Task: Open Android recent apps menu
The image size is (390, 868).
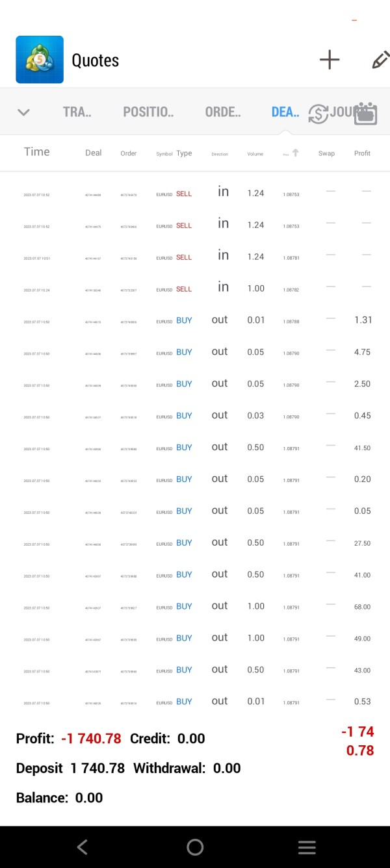Action: pos(306,847)
